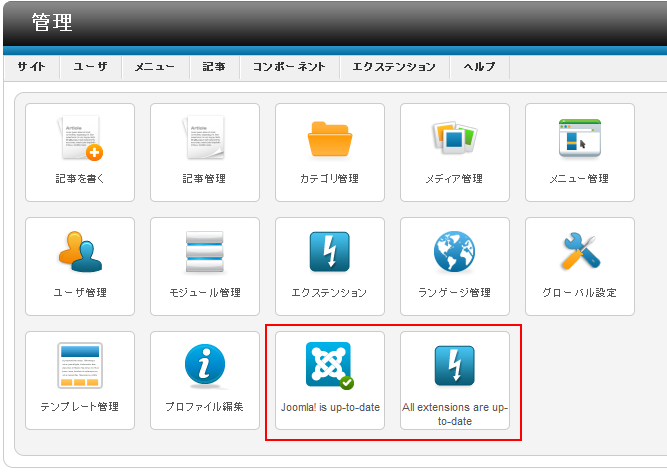Image resolution: width=667 pixels, height=473 pixels.
Task: Open the 記事 menu
Action: (x=214, y=67)
